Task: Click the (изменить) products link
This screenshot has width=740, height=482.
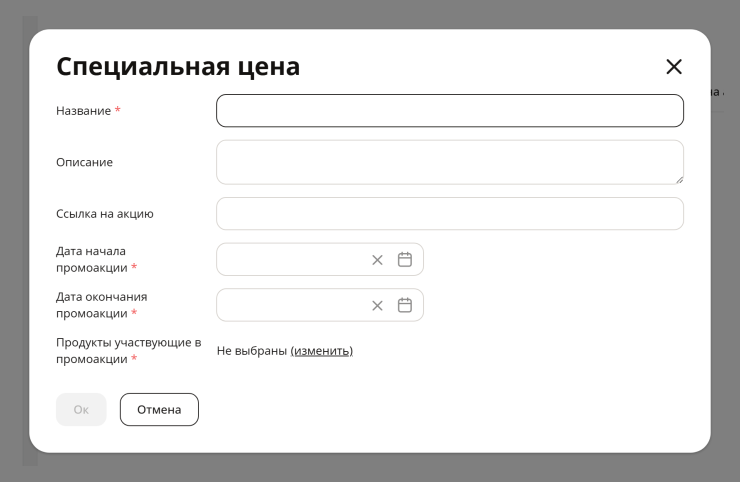Action: click(x=321, y=351)
